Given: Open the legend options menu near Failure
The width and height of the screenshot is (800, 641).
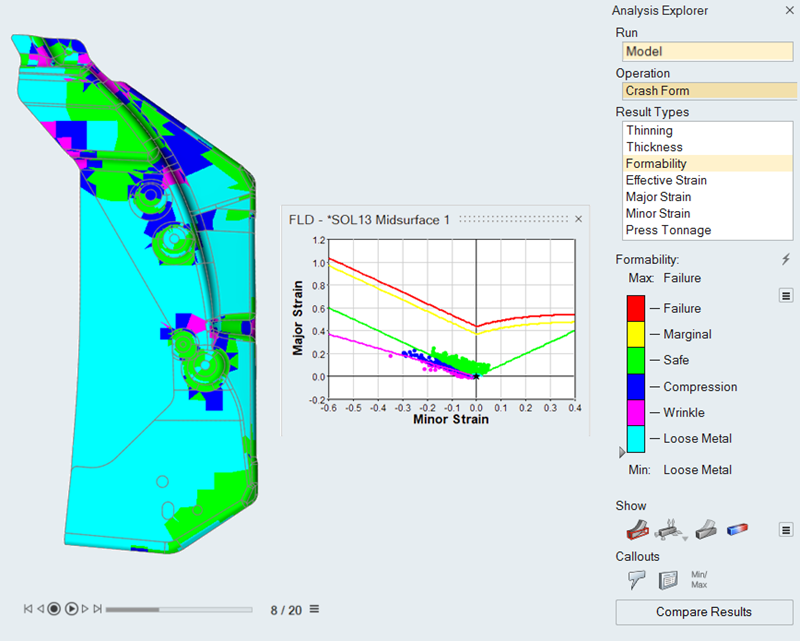Looking at the screenshot, I should tap(786, 295).
